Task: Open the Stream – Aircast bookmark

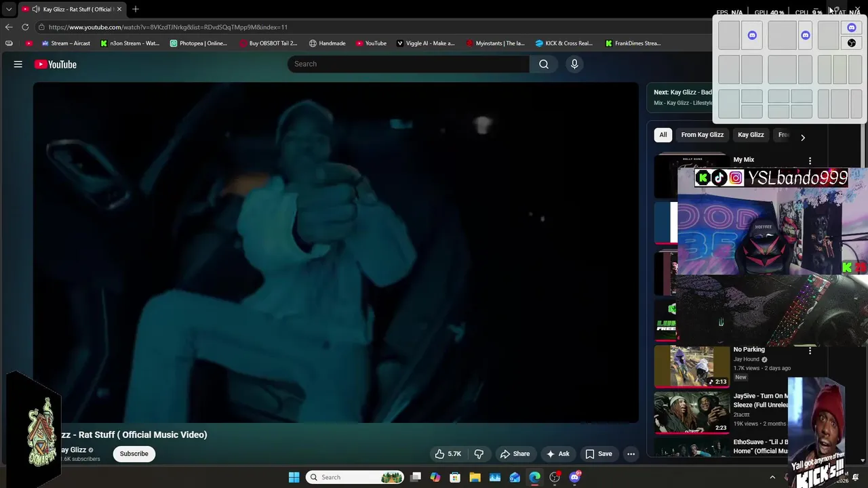Action: (x=66, y=43)
